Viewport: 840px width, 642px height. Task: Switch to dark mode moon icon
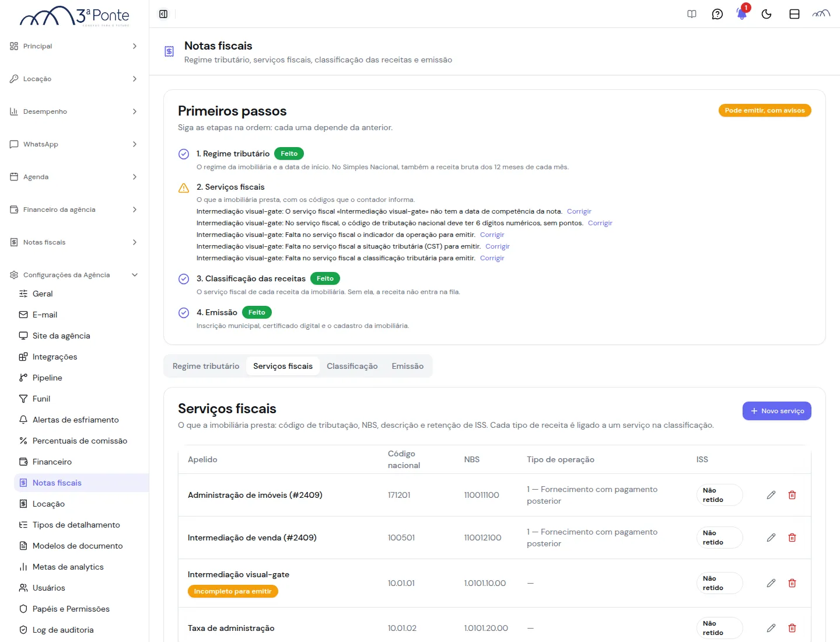coord(766,14)
